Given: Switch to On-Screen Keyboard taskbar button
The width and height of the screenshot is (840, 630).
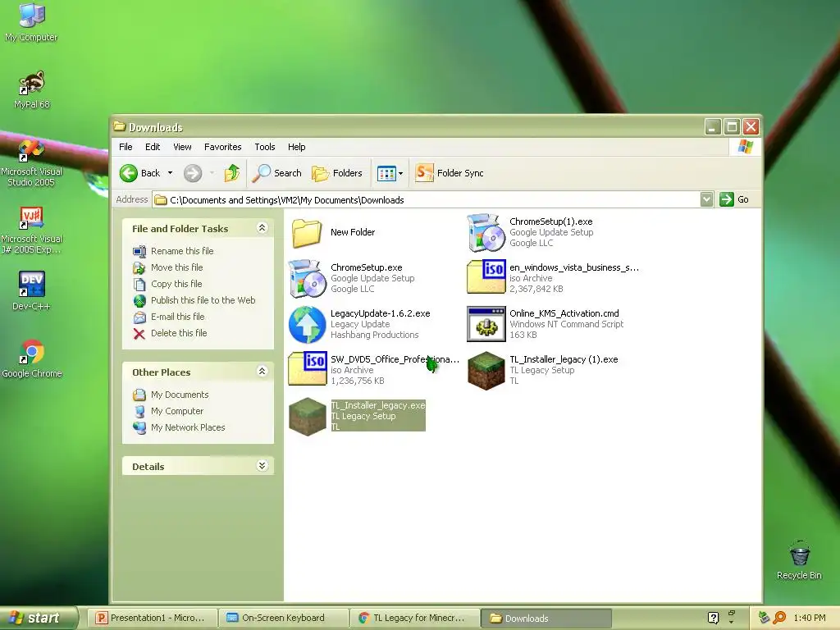Looking at the screenshot, I should (x=283, y=618).
